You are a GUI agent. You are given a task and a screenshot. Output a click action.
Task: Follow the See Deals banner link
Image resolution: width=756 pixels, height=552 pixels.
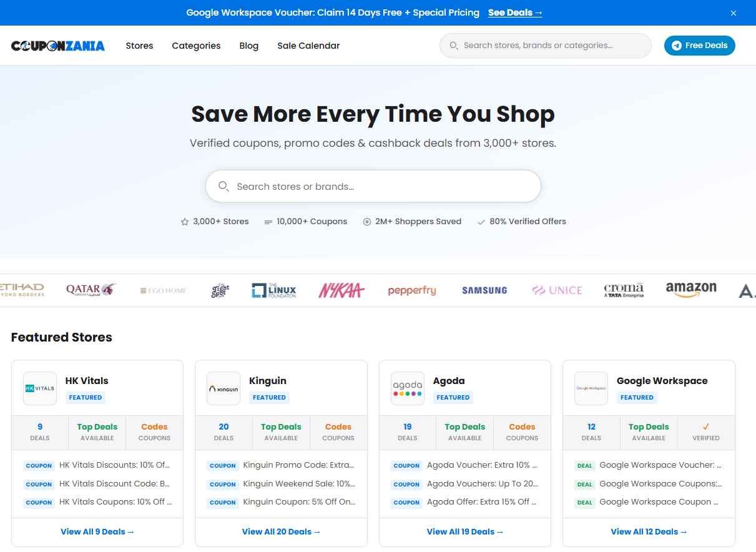[x=515, y=12]
